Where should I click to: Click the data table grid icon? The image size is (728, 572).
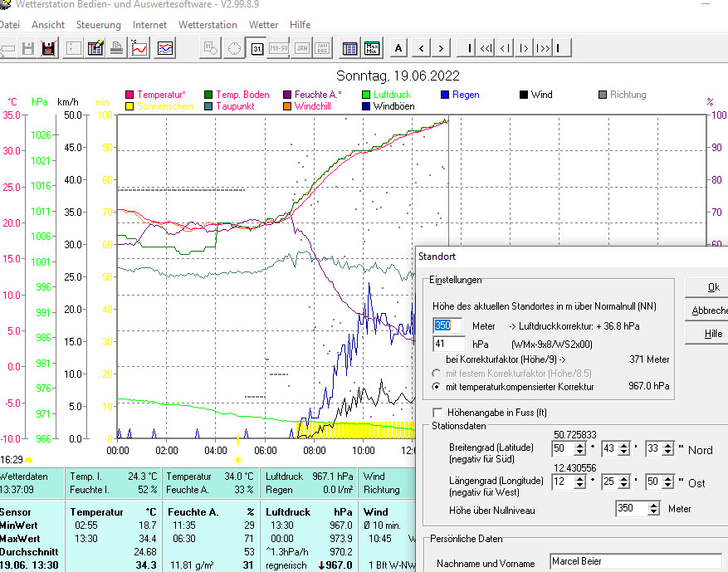350,48
